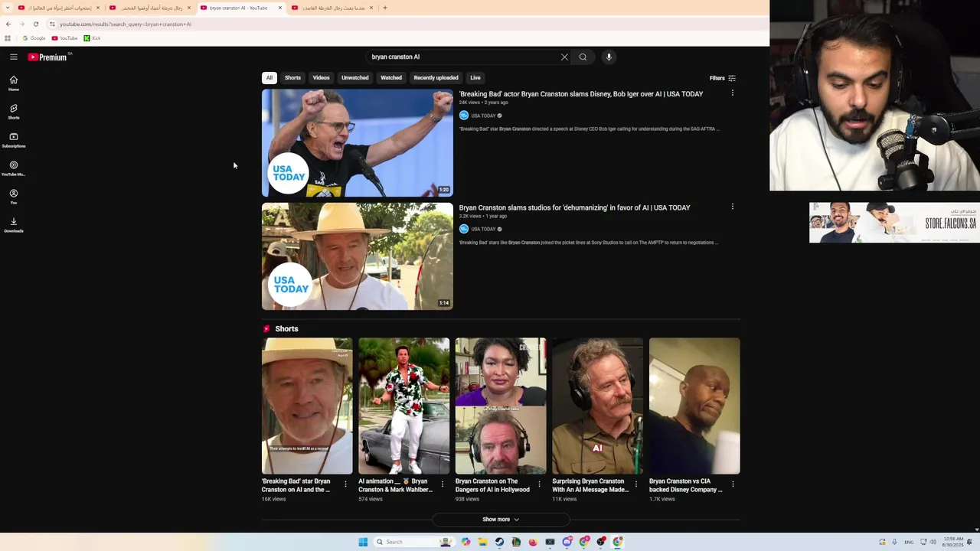This screenshot has width=980, height=551.
Task: Open options for Cranston vs CIA short
Action: [x=733, y=484]
